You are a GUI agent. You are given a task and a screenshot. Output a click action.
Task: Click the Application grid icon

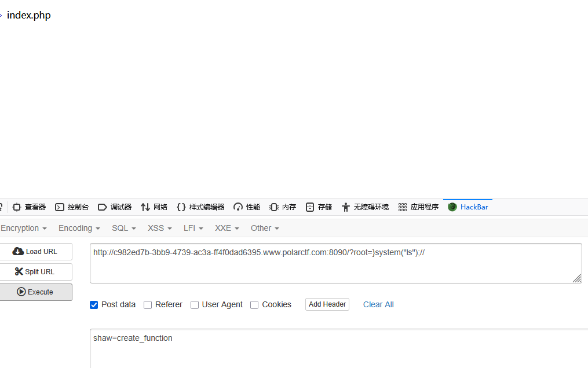[x=403, y=207]
